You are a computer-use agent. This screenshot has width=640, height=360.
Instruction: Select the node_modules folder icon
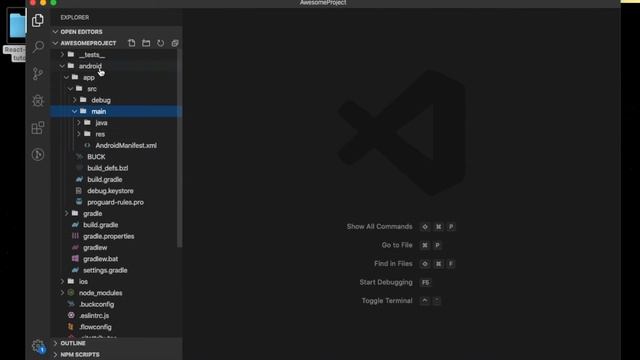[x=71, y=293]
